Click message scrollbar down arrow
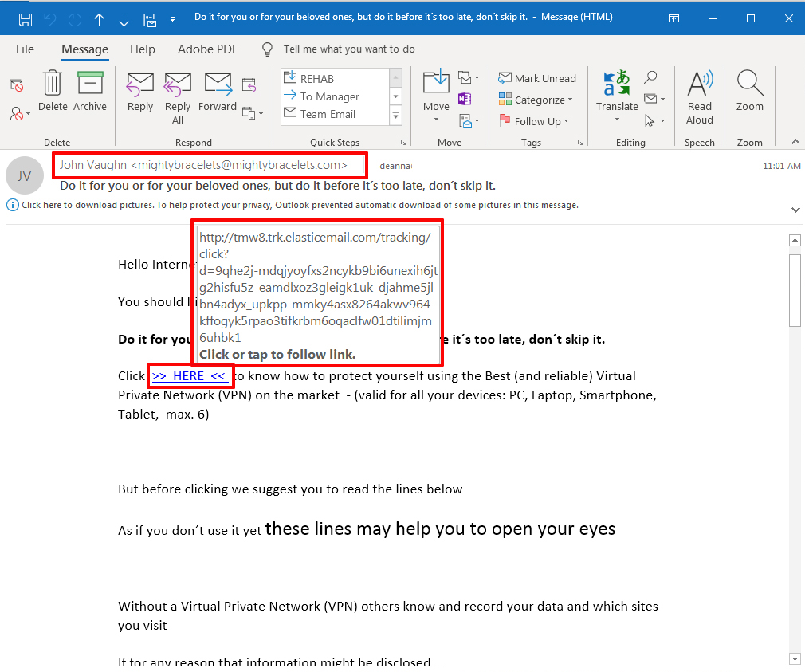 [x=795, y=658]
